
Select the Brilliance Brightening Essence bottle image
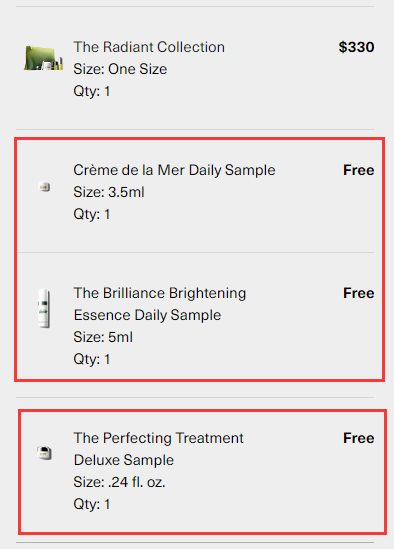pos(44,308)
